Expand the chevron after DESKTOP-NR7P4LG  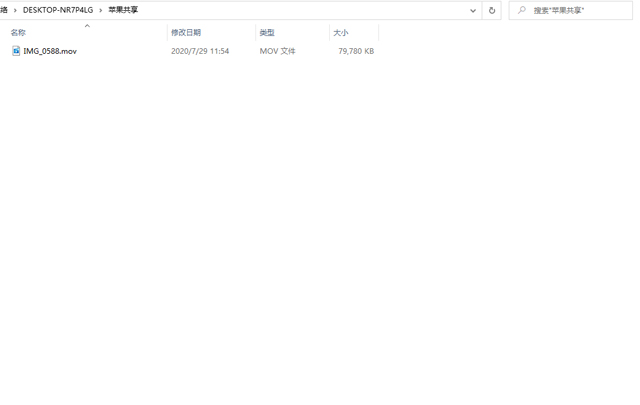[100, 10]
